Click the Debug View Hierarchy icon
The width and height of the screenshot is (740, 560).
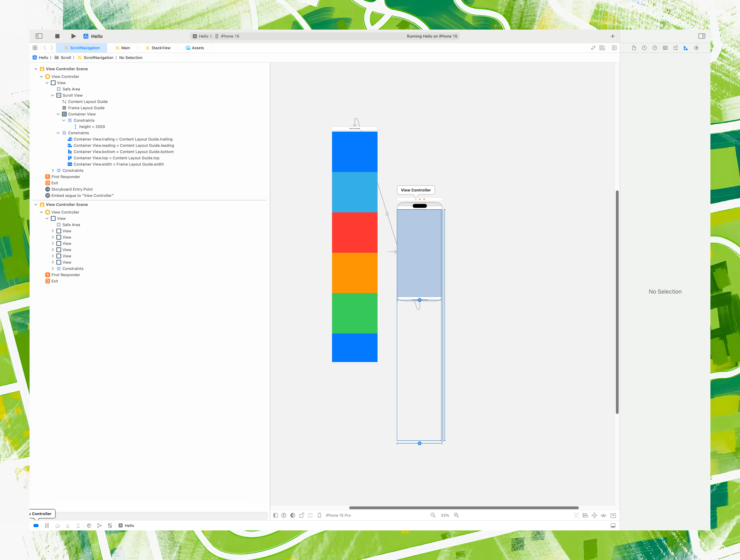(89, 526)
